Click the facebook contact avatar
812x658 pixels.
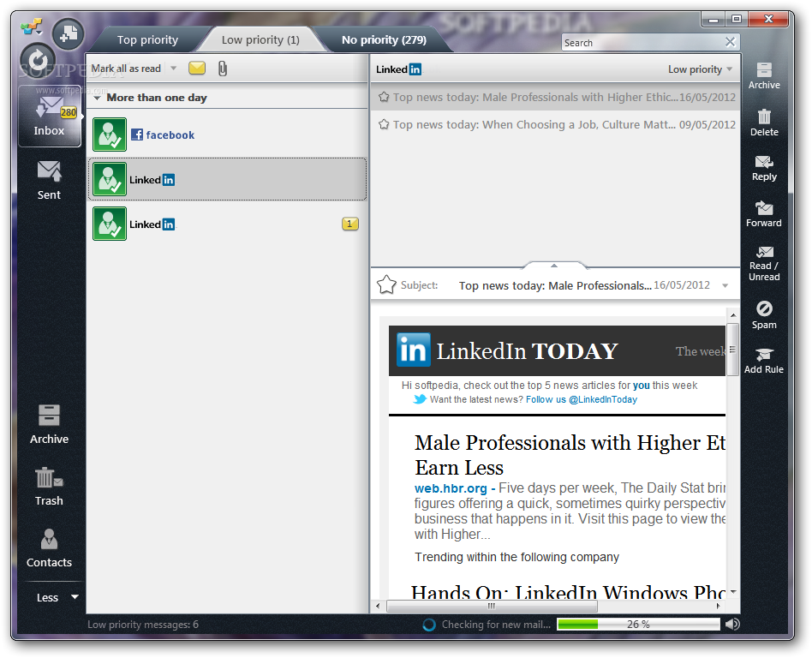110,135
